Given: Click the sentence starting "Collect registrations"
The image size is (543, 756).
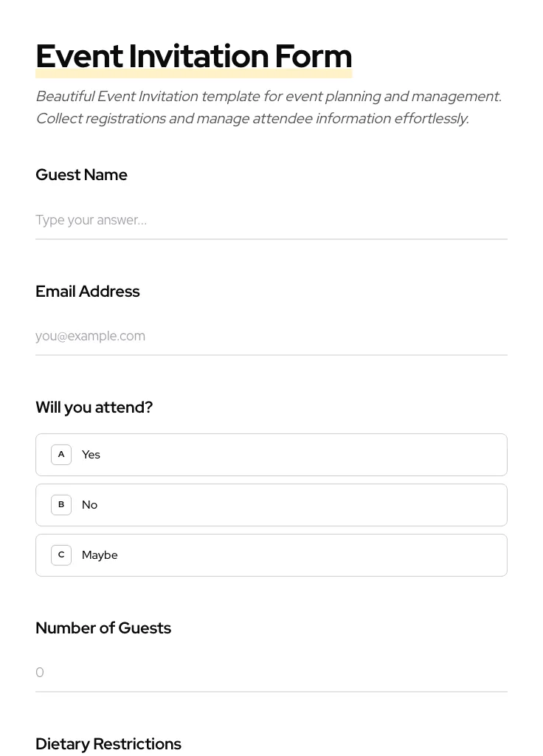Looking at the screenshot, I should (x=252, y=118).
